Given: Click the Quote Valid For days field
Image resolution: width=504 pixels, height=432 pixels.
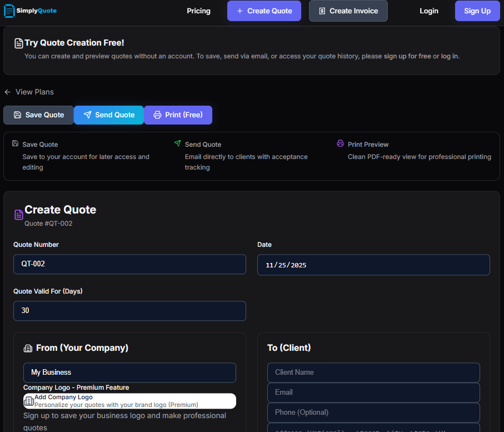Looking at the screenshot, I should (x=129, y=311).
